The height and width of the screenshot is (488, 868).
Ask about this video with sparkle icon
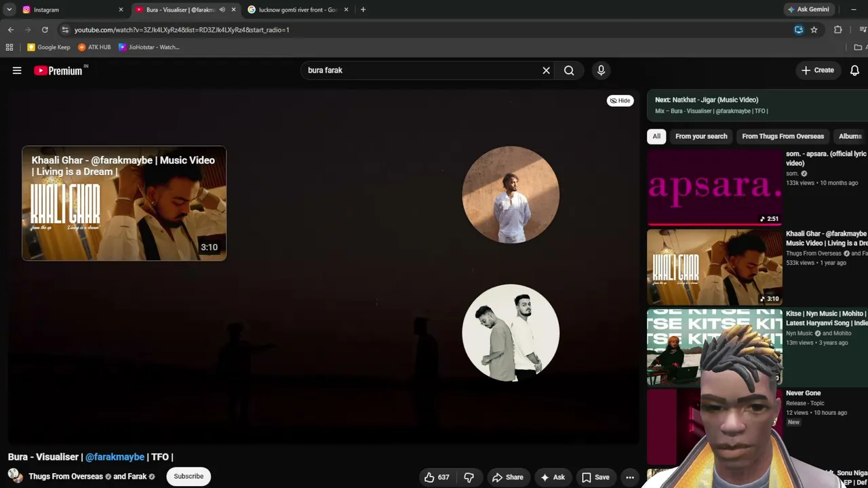(553, 477)
